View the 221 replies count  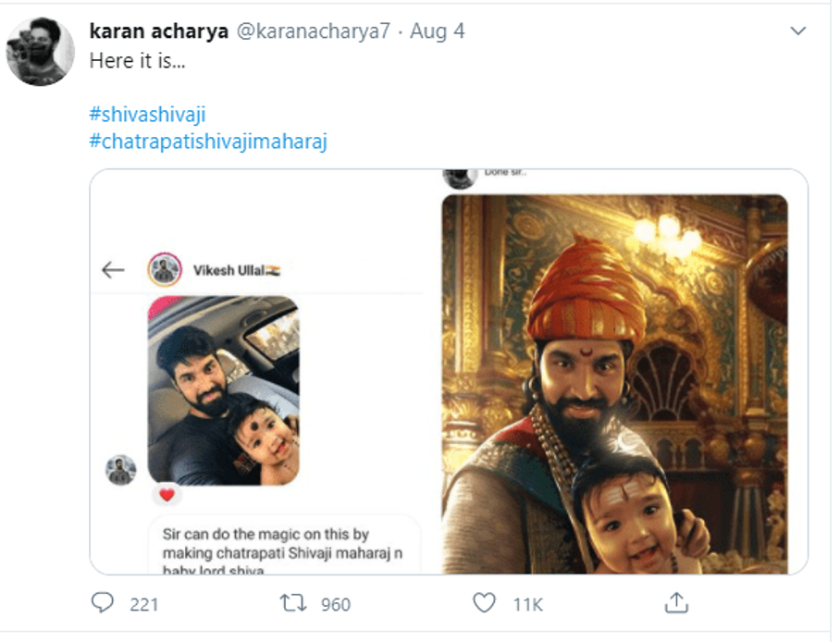click(x=144, y=604)
